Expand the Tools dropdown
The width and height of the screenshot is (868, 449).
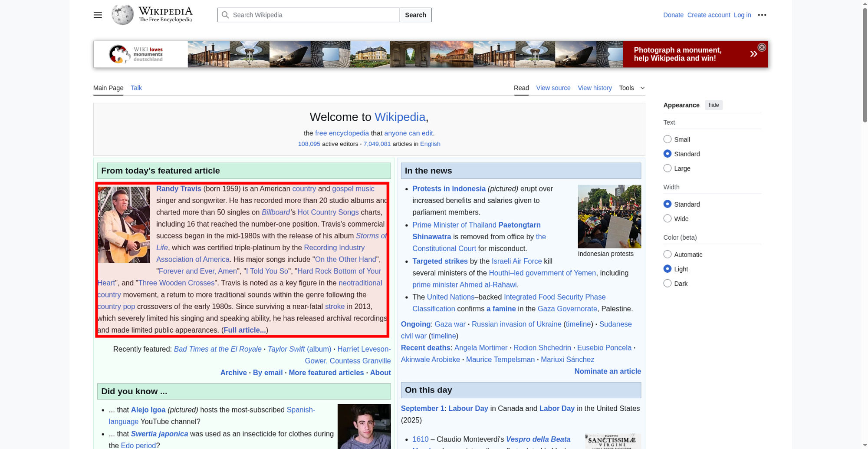[x=632, y=88]
